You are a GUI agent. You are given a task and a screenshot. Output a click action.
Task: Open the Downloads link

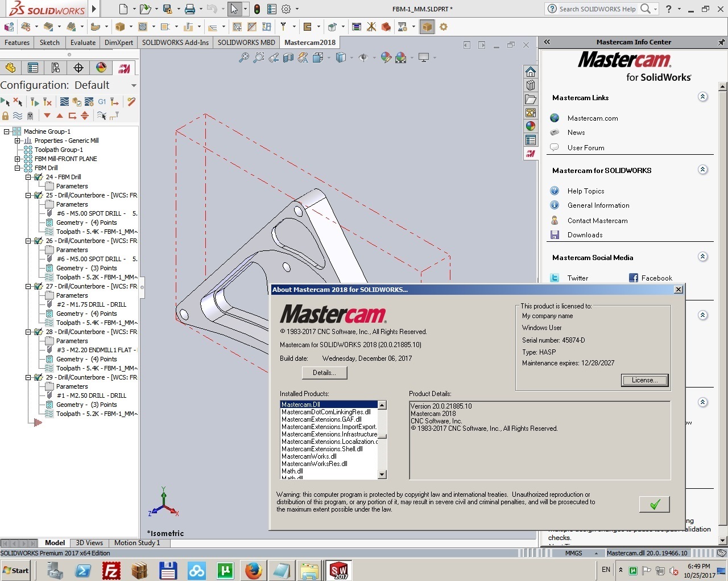pyautogui.click(x=585, y=235)
